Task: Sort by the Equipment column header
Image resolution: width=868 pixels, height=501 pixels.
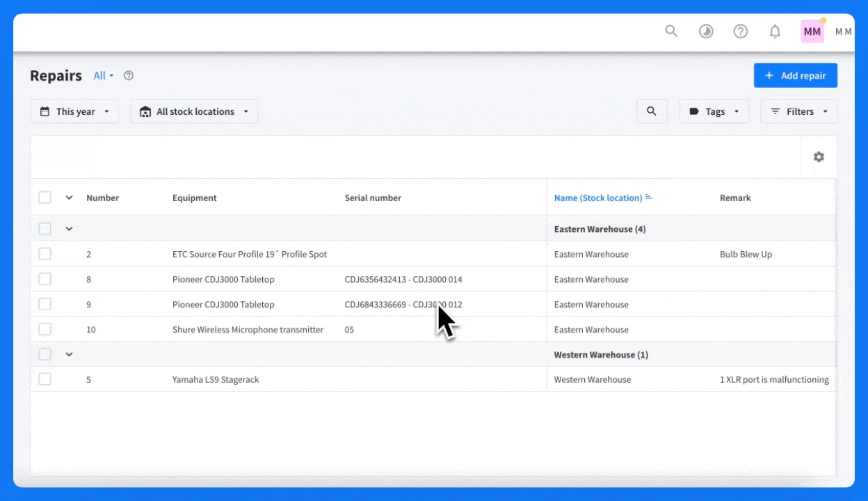Action: click(x=195, y=198)
